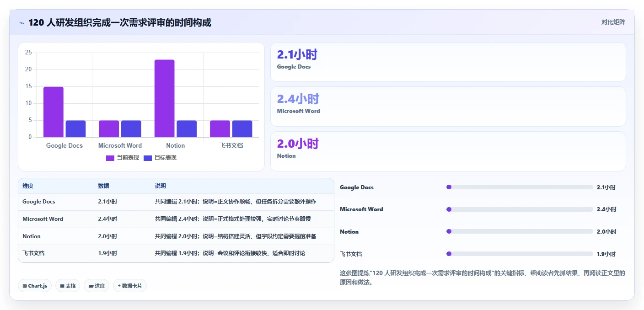Viewport: 644px width, 310px height.
Task: Click the 正式格式处理较强 description in Word row
Action: click(x=233, y=219)
